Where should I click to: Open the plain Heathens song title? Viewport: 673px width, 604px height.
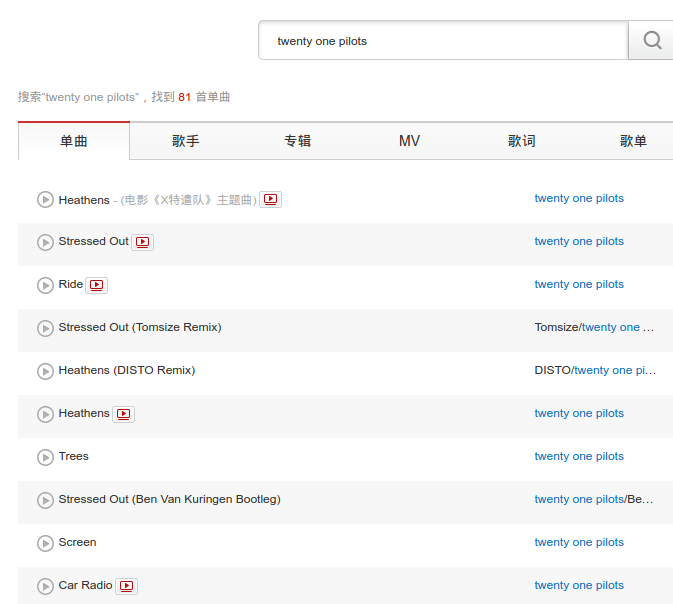coord(84,413)
